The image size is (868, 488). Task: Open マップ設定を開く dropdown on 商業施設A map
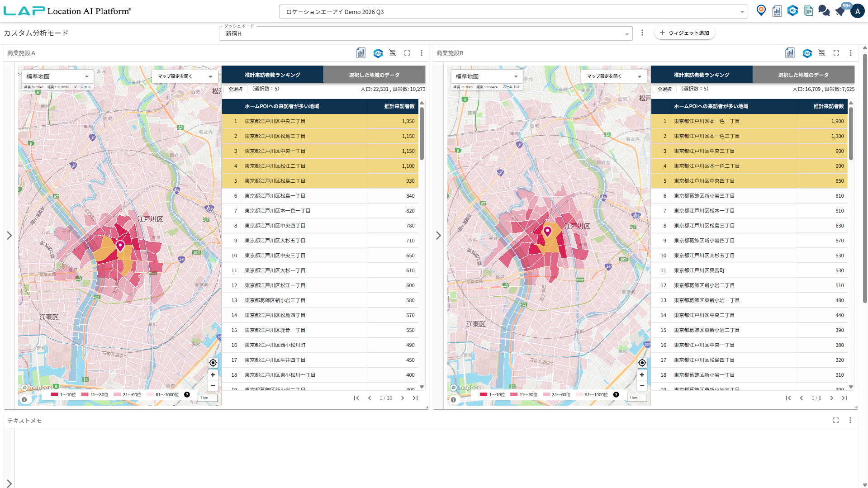[185, 76]
